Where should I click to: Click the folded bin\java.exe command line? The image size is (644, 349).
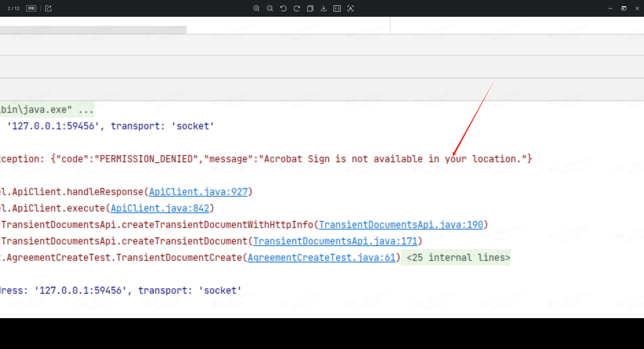pyautogui.click(x=47, y=109)
